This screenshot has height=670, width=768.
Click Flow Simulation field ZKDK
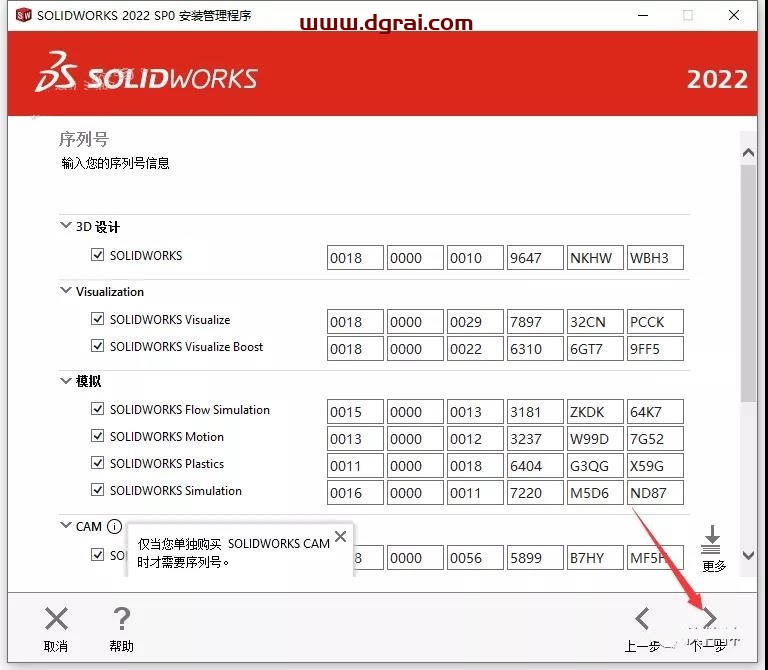pos(595,412)
